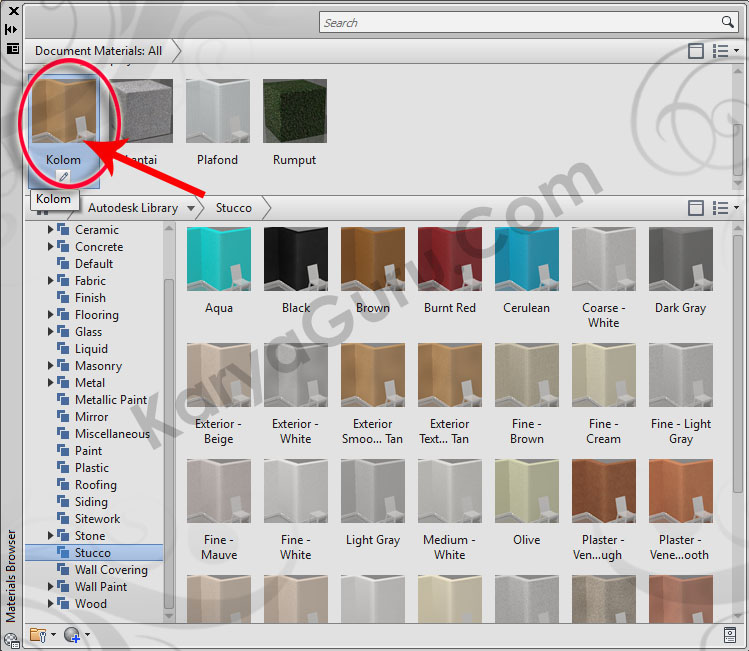Toggle library tree display in the Autodesk Library bar
749x651 pixels.
pyautogui.click(x=696, y=208)
